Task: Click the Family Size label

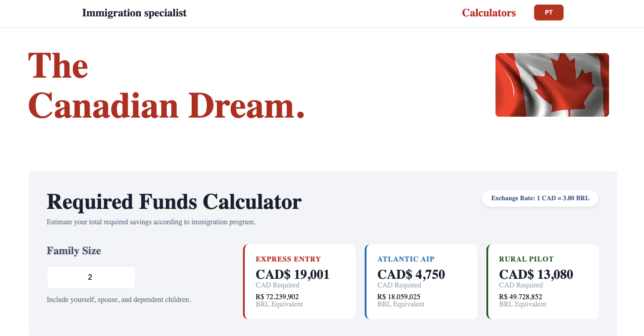Action: pos(74,251)
